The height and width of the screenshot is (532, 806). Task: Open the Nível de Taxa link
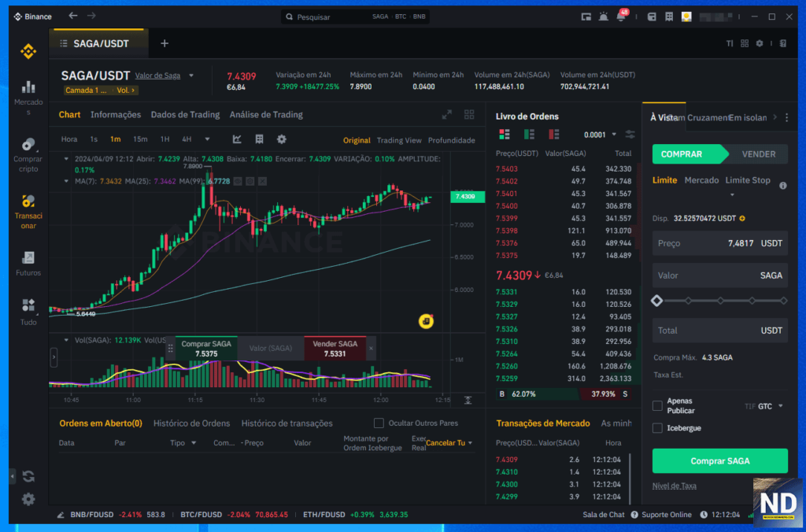675,486
